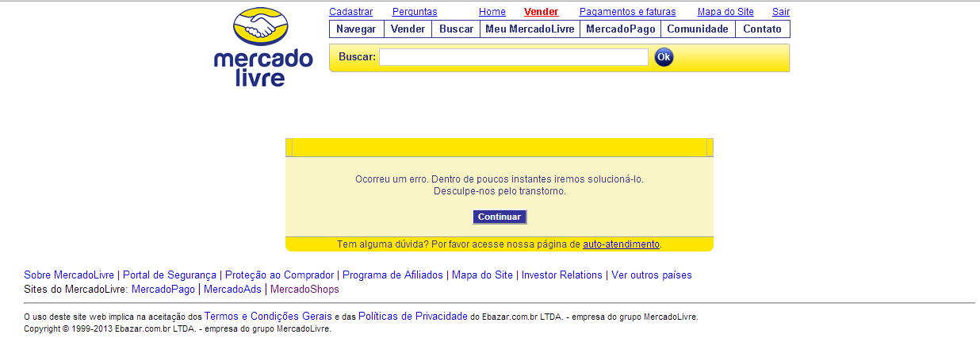Open Ver outros países footer link
980x338 pixels.
click(x=652, y=275)
